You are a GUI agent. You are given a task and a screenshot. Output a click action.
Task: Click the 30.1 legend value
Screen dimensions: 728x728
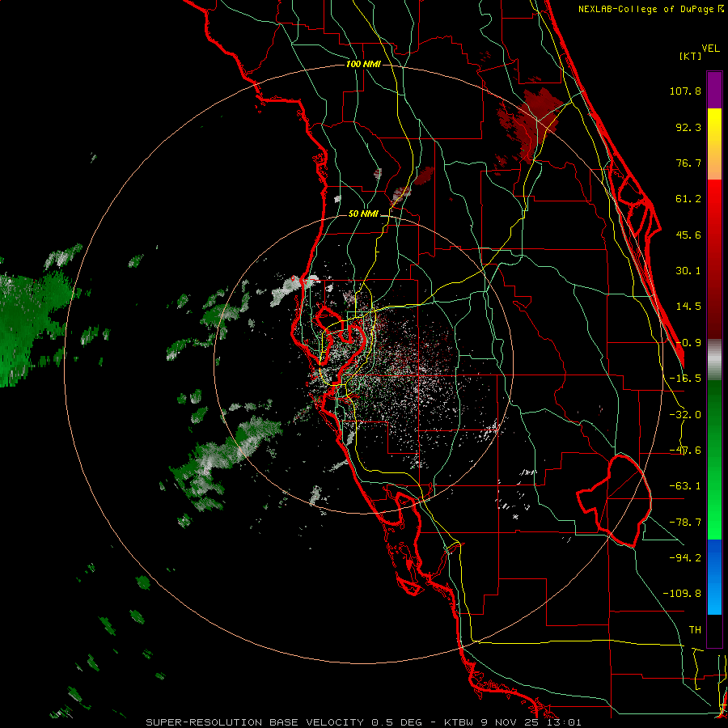688,271
